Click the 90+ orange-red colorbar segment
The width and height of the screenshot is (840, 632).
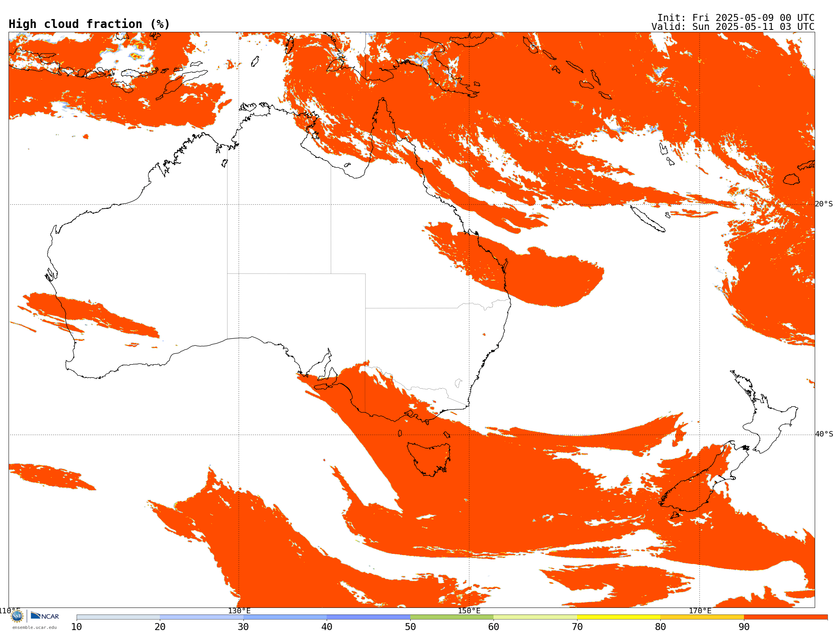coord(786,617)
